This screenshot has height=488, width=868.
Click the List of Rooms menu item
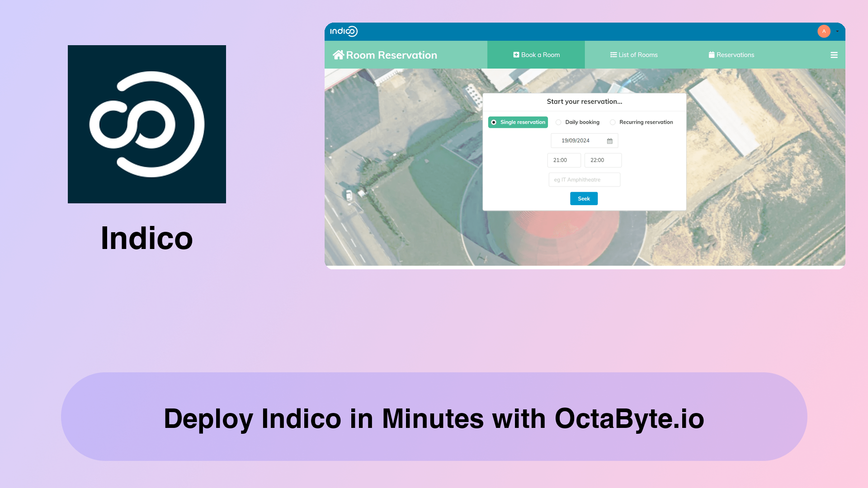point(634,54)
